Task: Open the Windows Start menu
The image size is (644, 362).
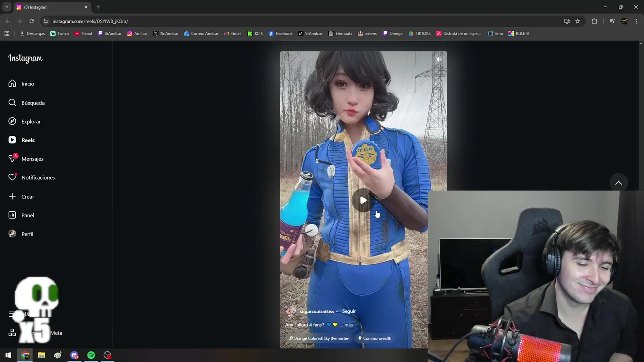Action: tap(8, 355)
